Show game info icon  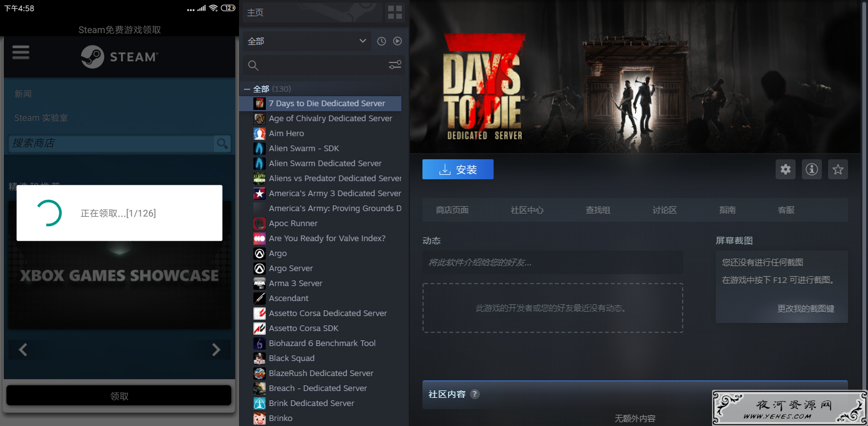point(812,169)
